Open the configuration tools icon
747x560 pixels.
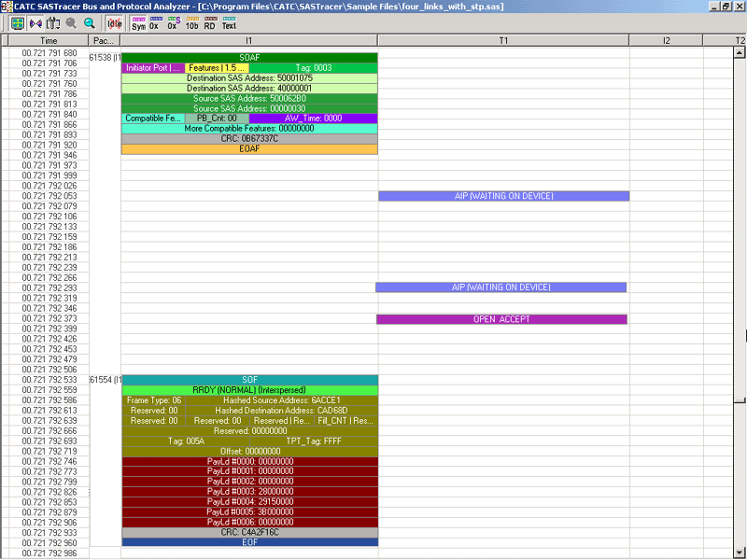click(x=53, y=23)
